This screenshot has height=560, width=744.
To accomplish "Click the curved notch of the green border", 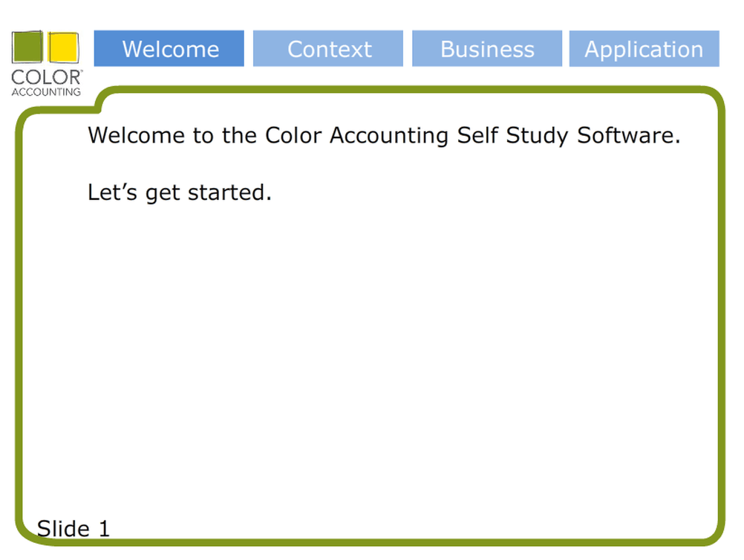I will pyautogui.click(x=101, y=101).
